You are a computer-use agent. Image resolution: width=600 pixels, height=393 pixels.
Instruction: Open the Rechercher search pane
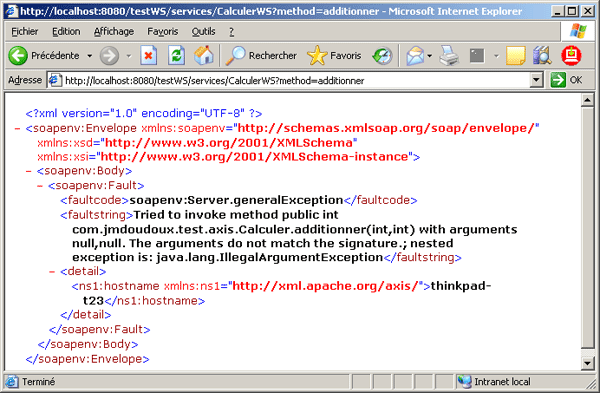point(261,56)
